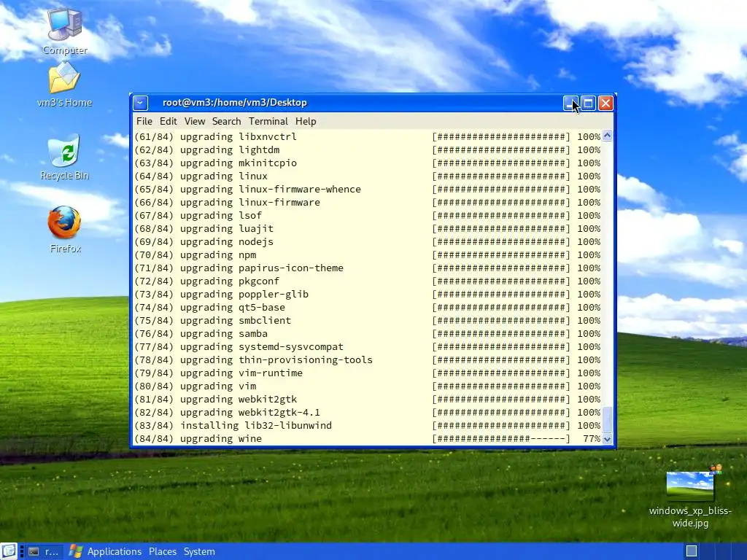Switch to the first workspace in the panel
Screen dimensions: 747x560
click(x=692, y=551)
